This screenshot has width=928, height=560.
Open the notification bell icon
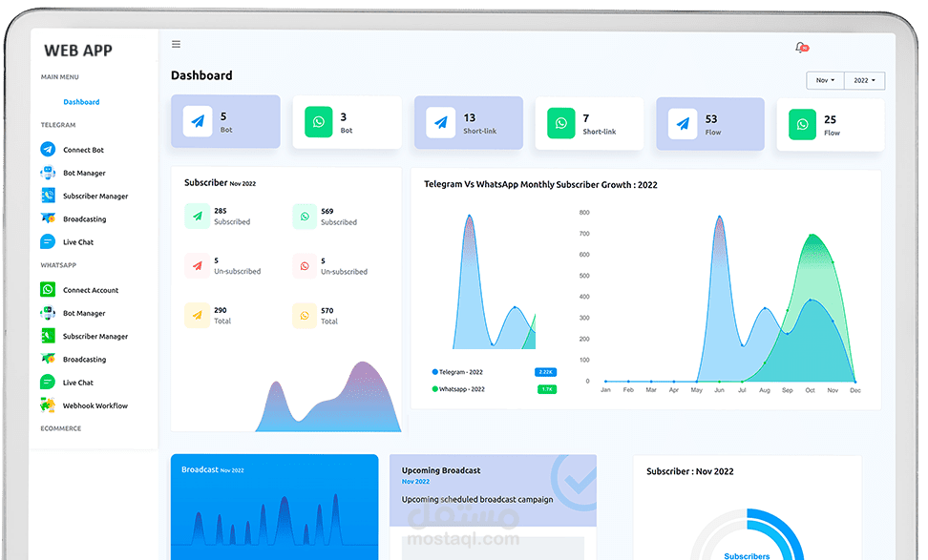point(801,48)
